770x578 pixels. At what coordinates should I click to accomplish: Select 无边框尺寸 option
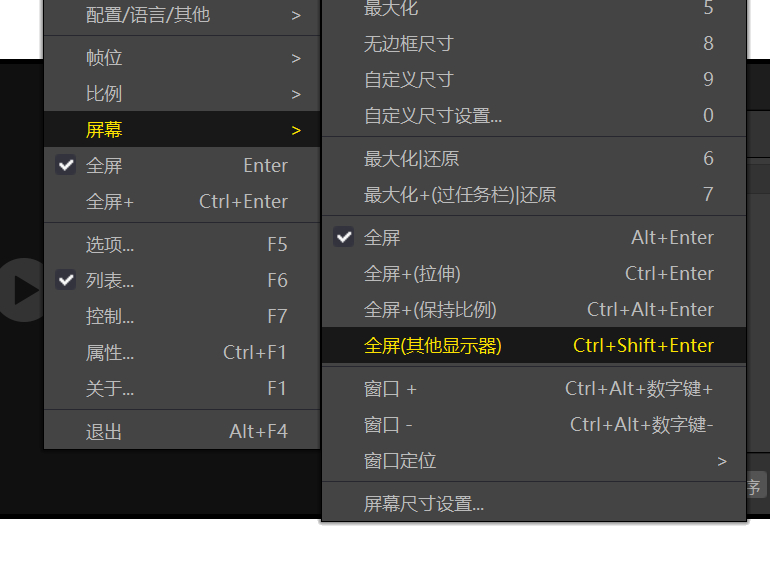pos(534,44)
